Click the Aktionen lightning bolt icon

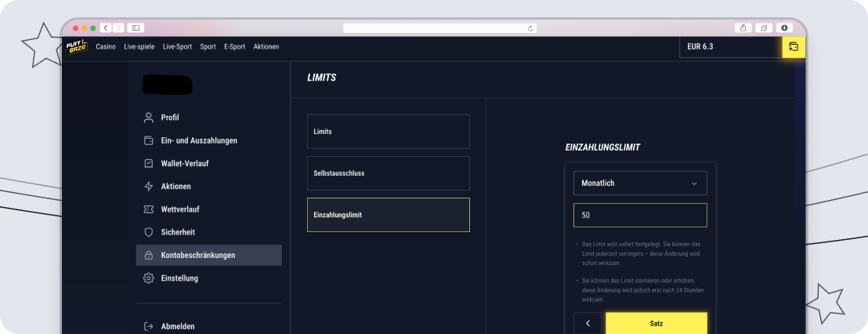tap(148, 187)
